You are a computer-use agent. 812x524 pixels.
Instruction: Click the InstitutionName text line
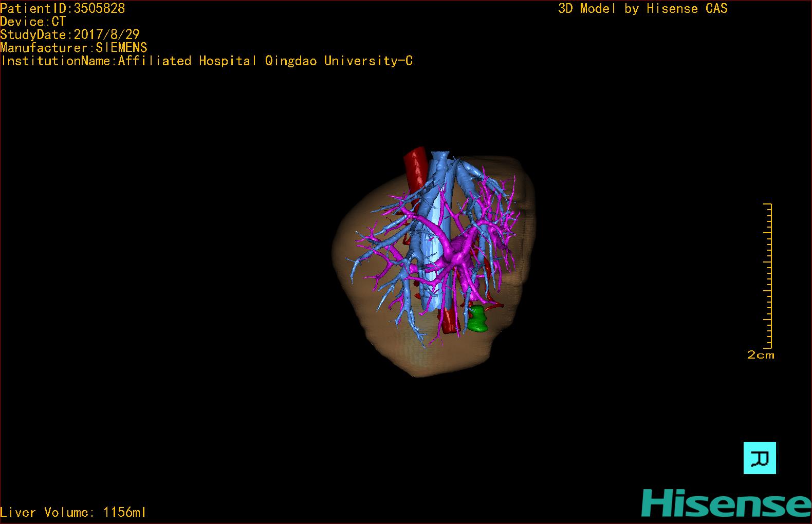207,61
